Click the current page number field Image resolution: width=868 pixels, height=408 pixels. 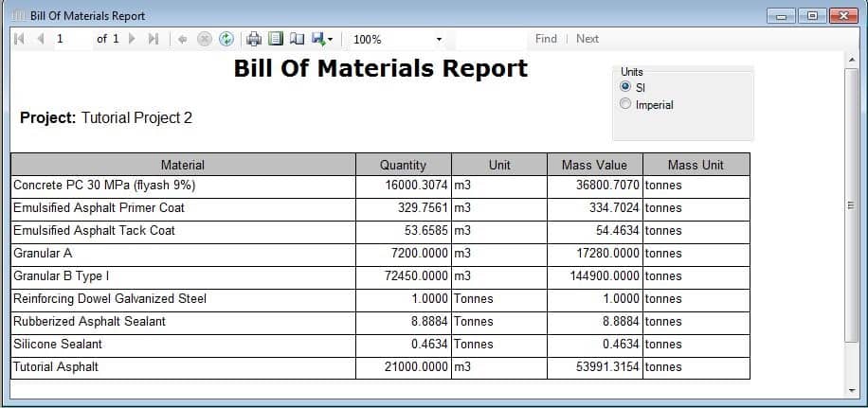pos(71,39)
